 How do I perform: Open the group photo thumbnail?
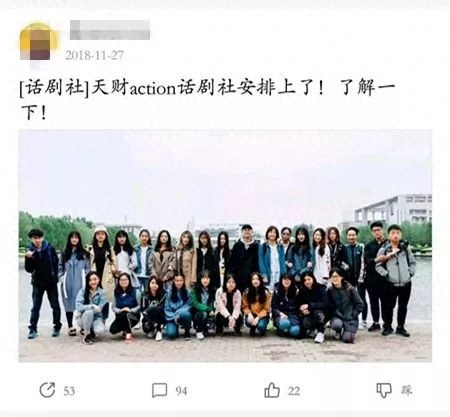(225, 246)
